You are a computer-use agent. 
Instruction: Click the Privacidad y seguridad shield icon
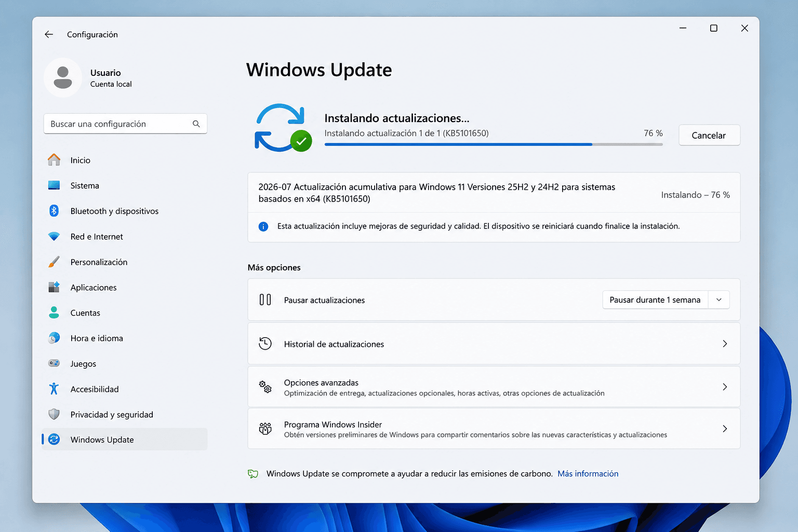[x=54, y=414]
